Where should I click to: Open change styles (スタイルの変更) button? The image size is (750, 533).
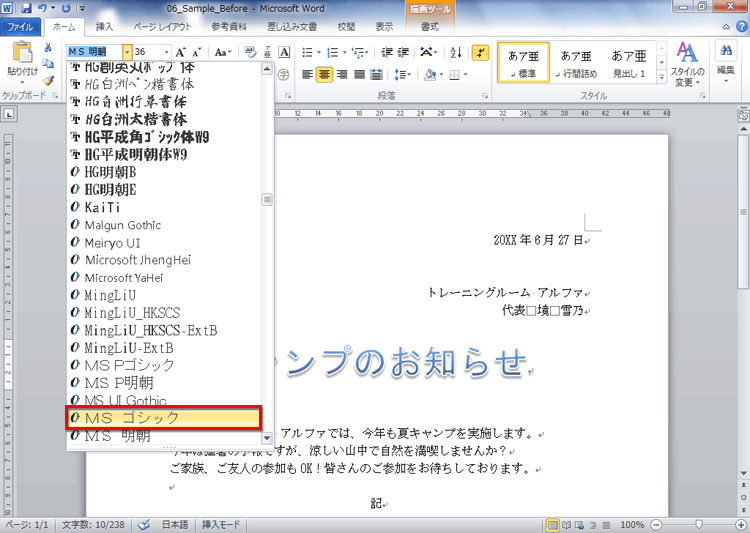[687, 64]
